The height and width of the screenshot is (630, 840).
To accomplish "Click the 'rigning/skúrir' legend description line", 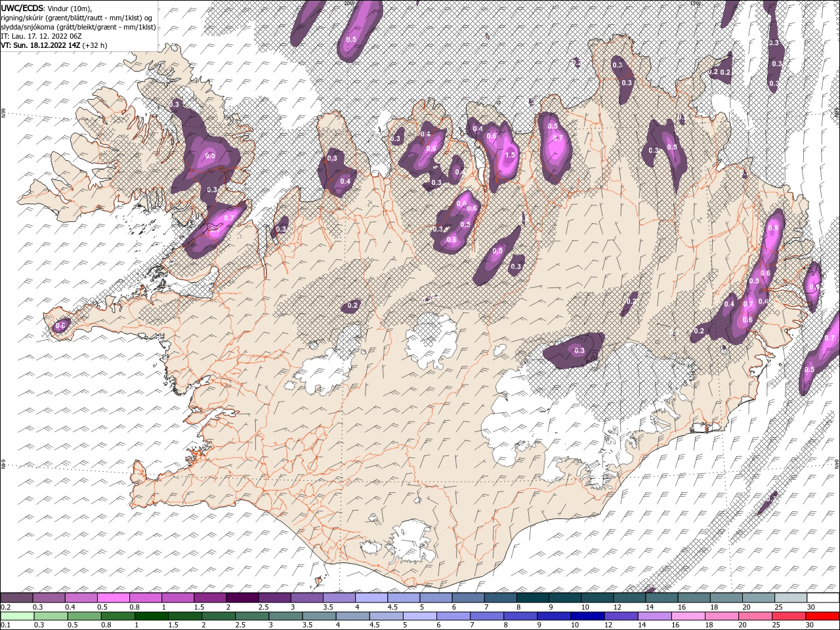I will point(77,18).
